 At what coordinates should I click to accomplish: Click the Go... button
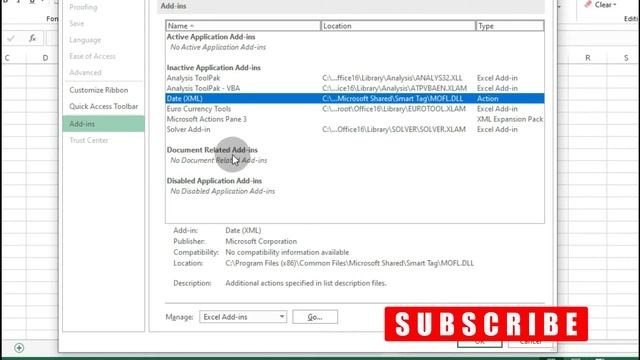pyautogui.click(x=315, y=317)
